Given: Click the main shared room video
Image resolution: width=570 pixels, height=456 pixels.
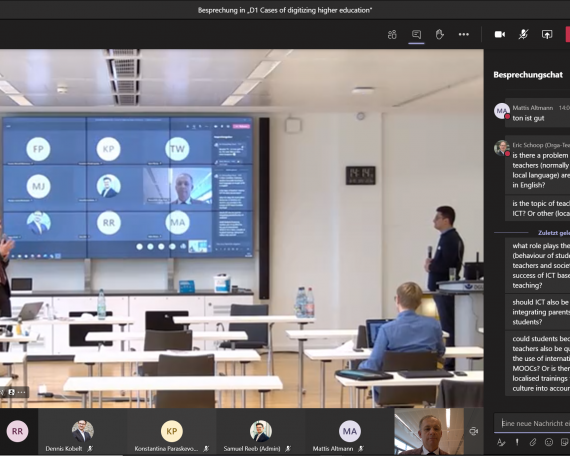Looking at the screenshot, I should point(242,228).
